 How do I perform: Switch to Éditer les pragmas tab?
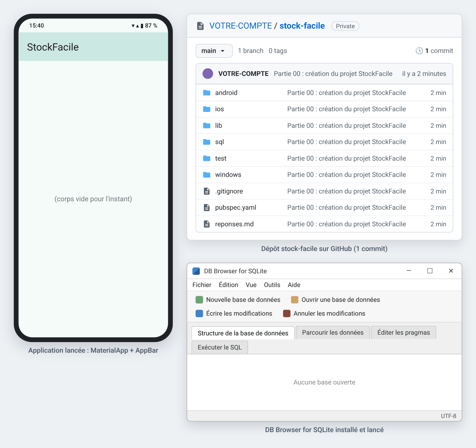(x=404, y=333)
